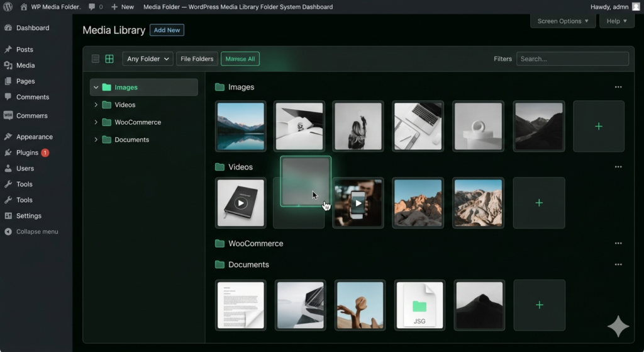
Task: Click the red Plugins update badge
Action: click(45, 152)
